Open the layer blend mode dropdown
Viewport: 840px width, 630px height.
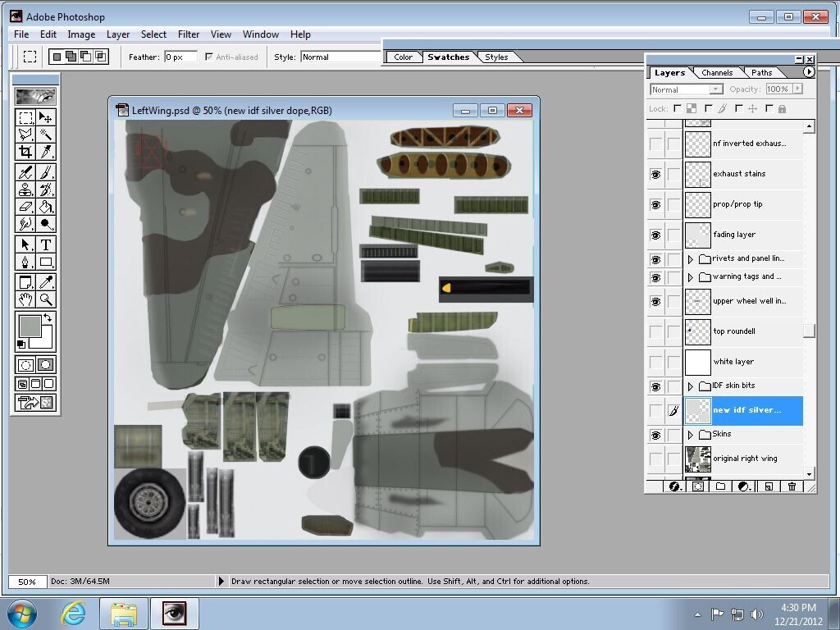click(686, 89)
